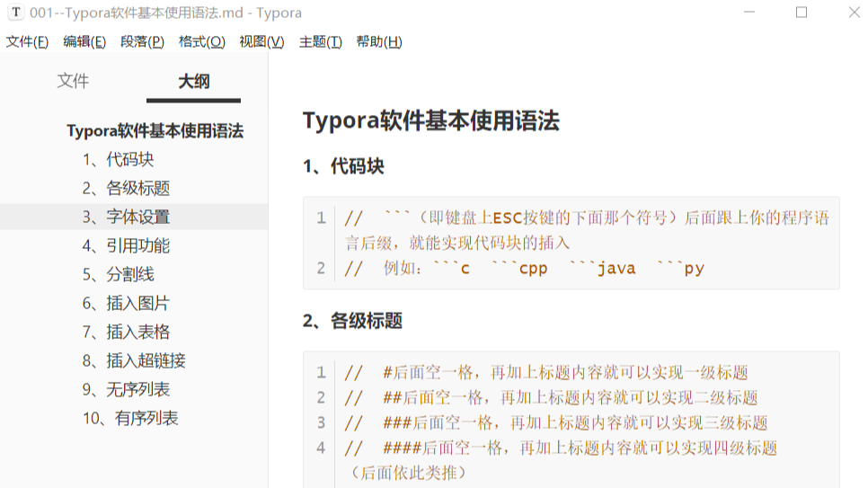Go to outline item 10、有序列表
The width and height of the screenshot is (868, 488).
(130, 419)
